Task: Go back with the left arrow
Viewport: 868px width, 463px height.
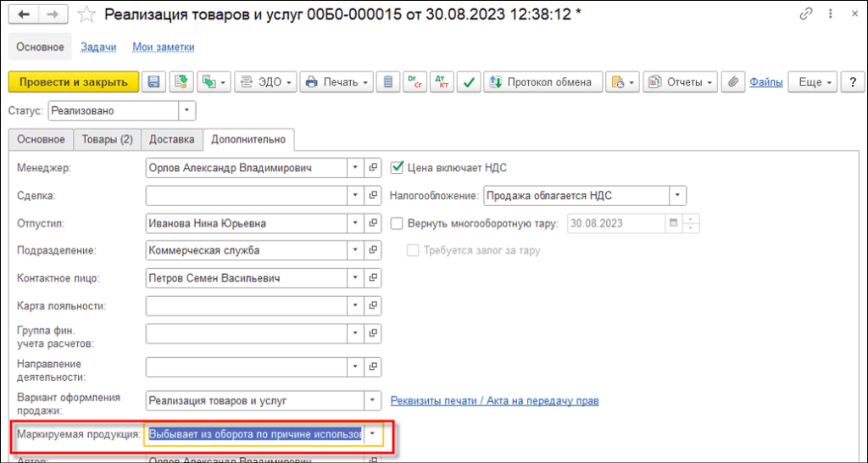Action: (x=24, y=15)
